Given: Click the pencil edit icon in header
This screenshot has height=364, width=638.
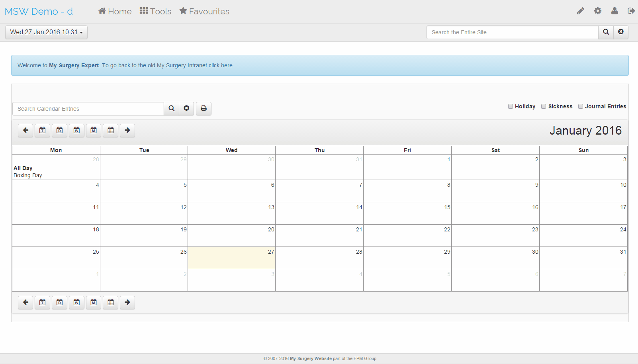Looking at the screenshot, I should click(580, 11).
